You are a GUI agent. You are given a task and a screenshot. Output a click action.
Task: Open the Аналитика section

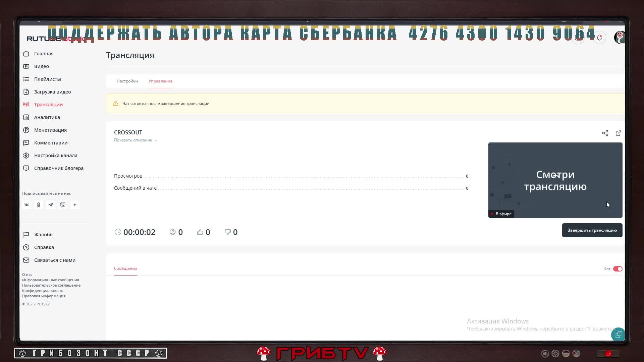point(47,117)
